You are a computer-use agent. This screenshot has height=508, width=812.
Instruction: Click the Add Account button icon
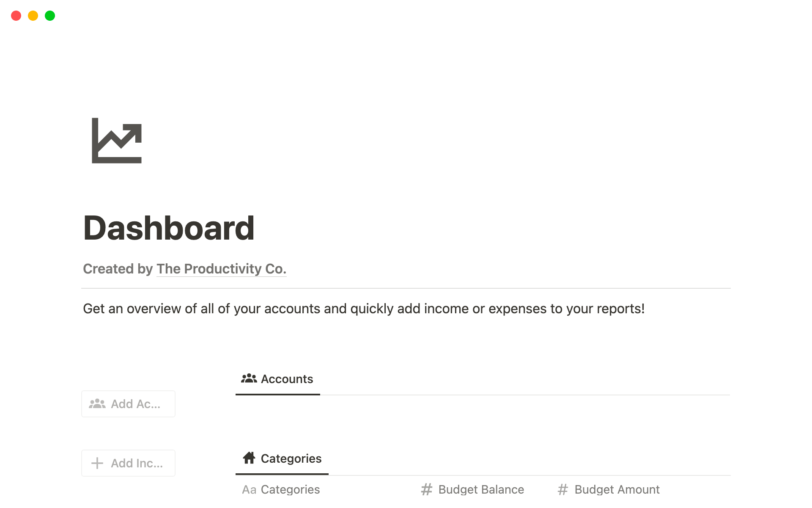(x=98, y=403)
